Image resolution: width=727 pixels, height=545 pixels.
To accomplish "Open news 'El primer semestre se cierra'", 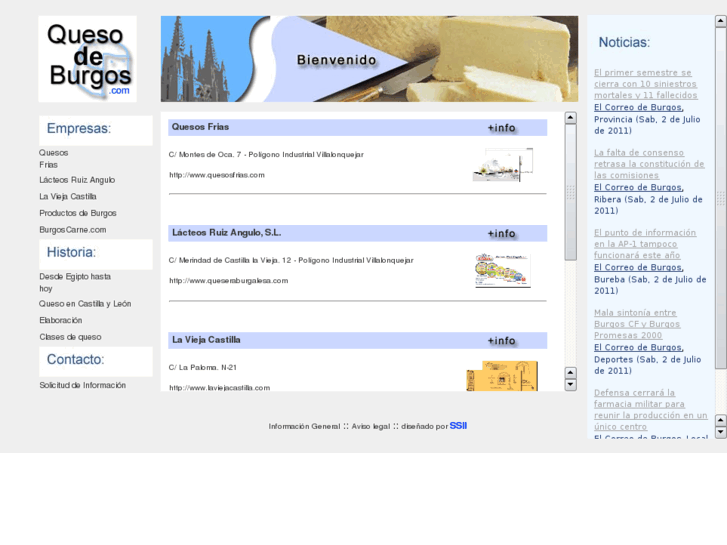I will point(646,84).
